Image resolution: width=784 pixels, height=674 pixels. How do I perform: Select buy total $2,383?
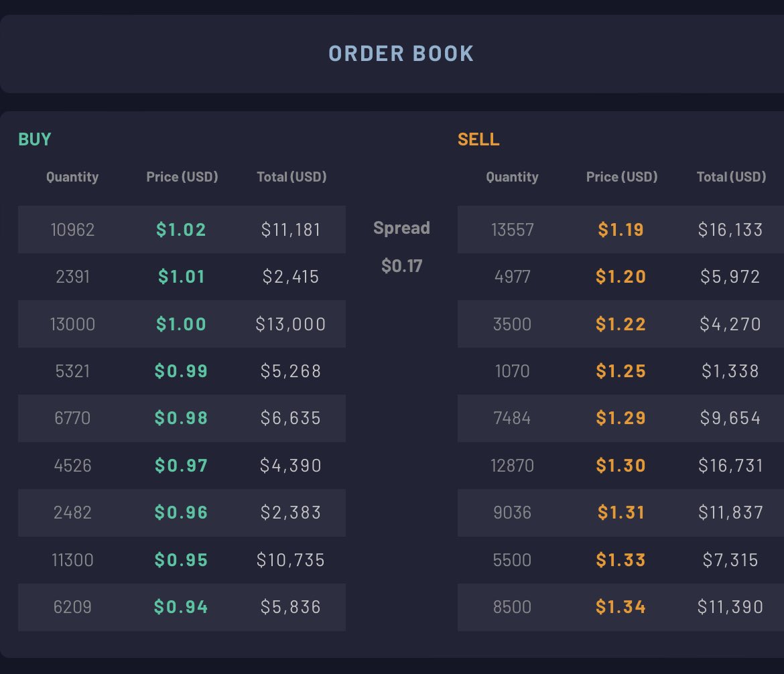(291, 513)
